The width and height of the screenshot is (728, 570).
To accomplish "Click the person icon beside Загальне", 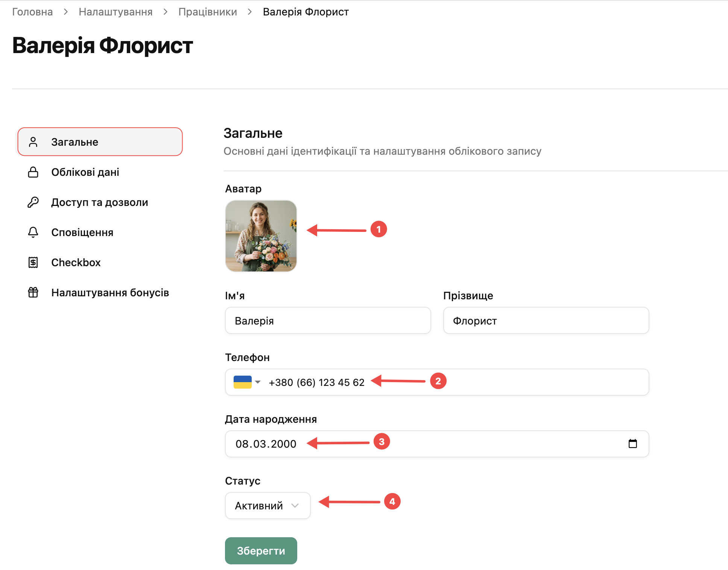I will coord(33,142).
